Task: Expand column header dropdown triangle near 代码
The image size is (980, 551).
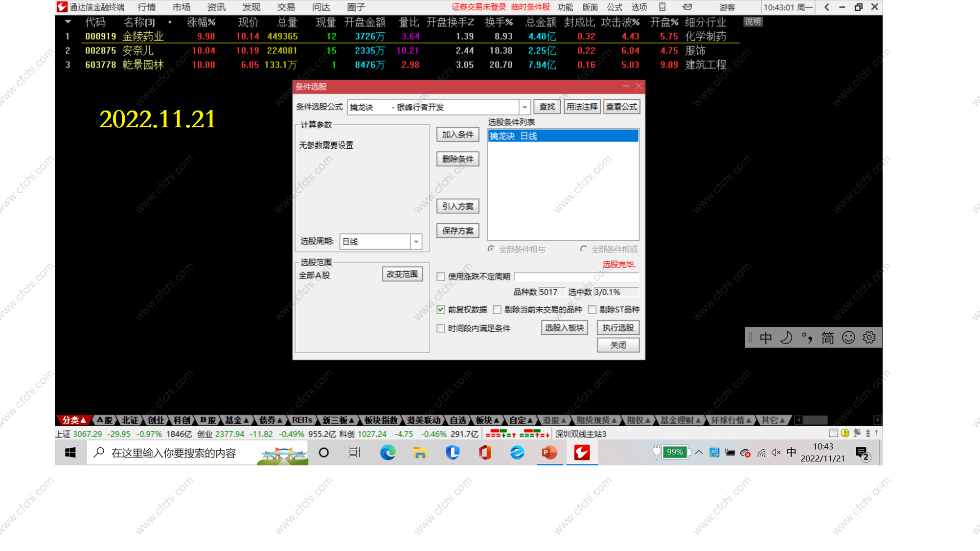Action: pos(68,22)
